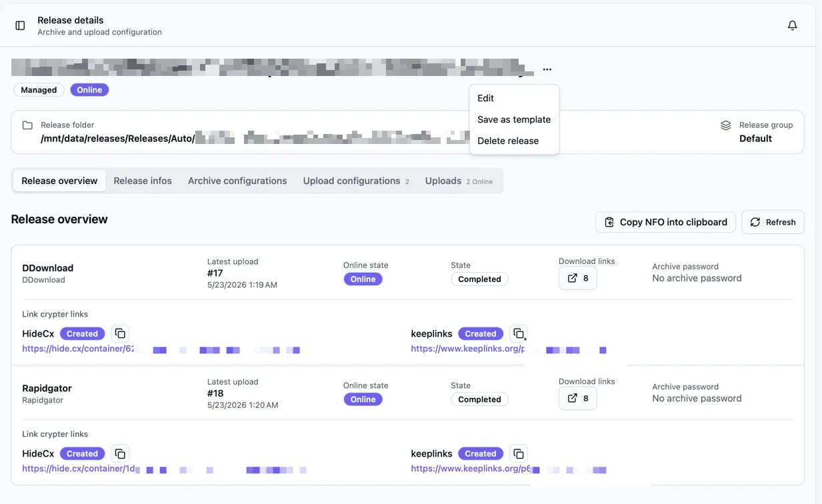Click the Refresh button
The width and height of the screenshot is (822, 504).
(773, 222)
